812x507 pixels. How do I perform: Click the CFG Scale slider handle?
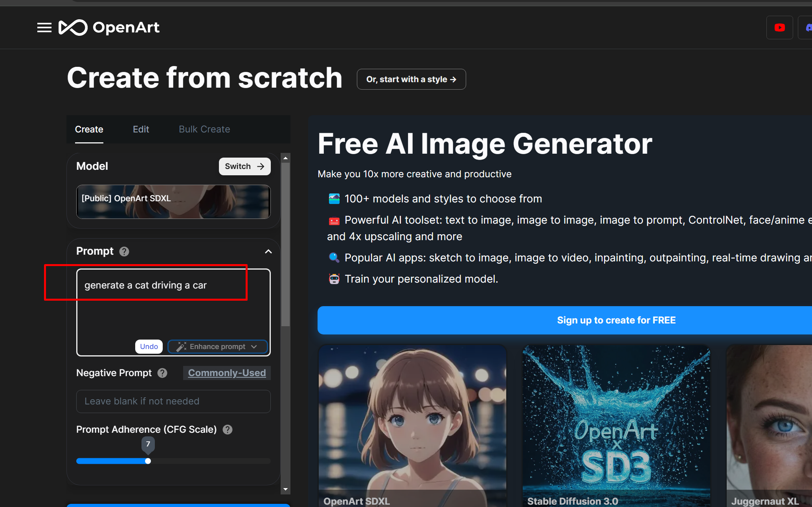[x=148, y=461]
